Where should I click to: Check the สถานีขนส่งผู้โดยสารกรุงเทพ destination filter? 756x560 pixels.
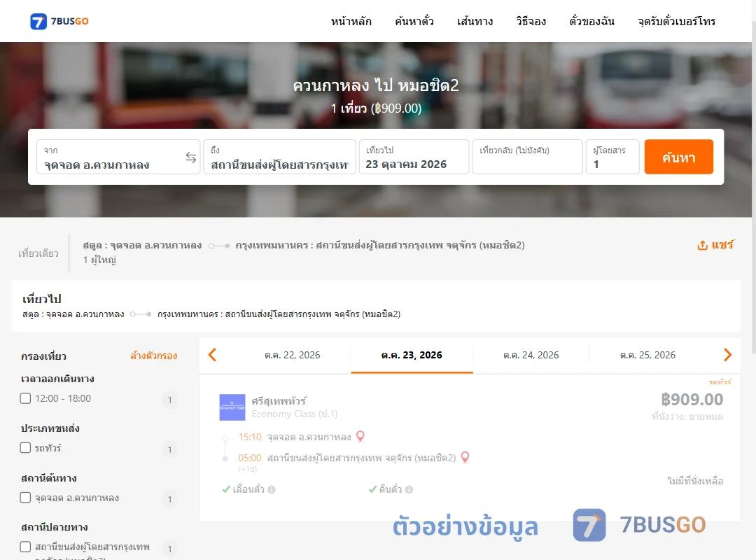26,547
